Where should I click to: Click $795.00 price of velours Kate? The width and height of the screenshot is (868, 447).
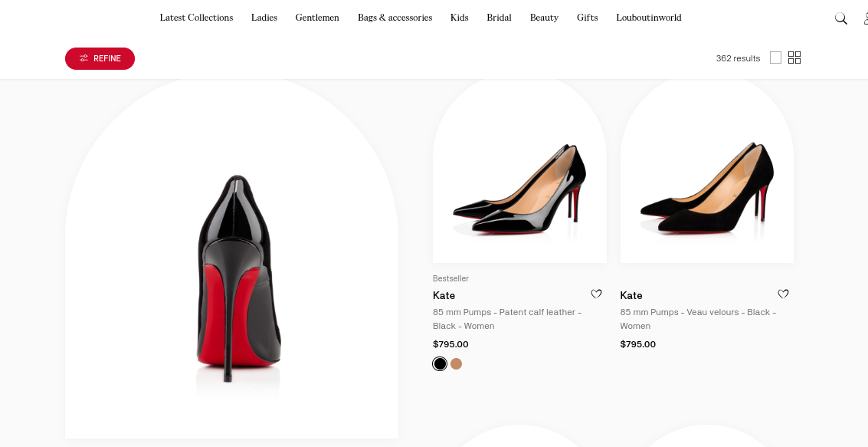click(637, 344)
